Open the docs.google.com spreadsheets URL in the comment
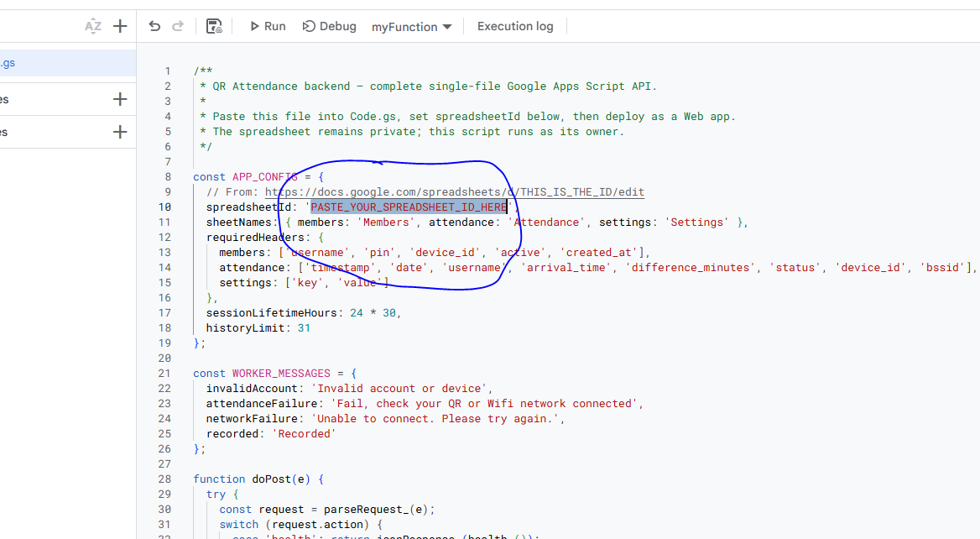The image size is (980, 539). coord(455,192)
